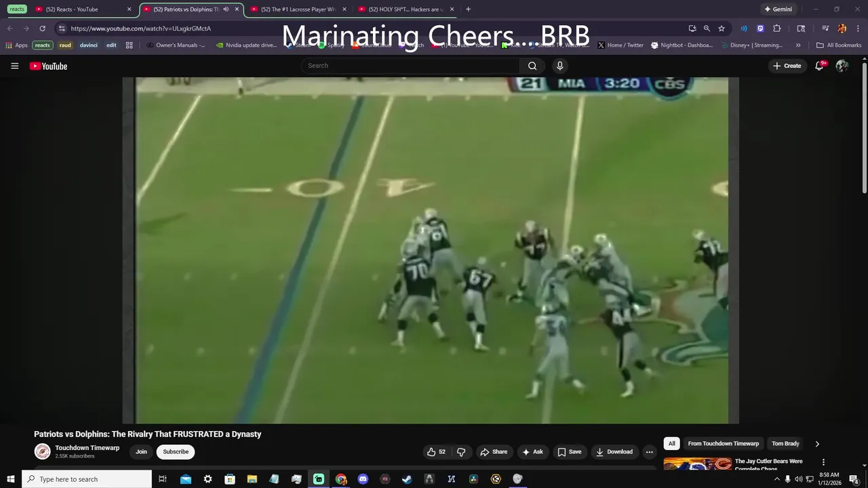Go to YouTube home via logo

(x=48, y=66)
